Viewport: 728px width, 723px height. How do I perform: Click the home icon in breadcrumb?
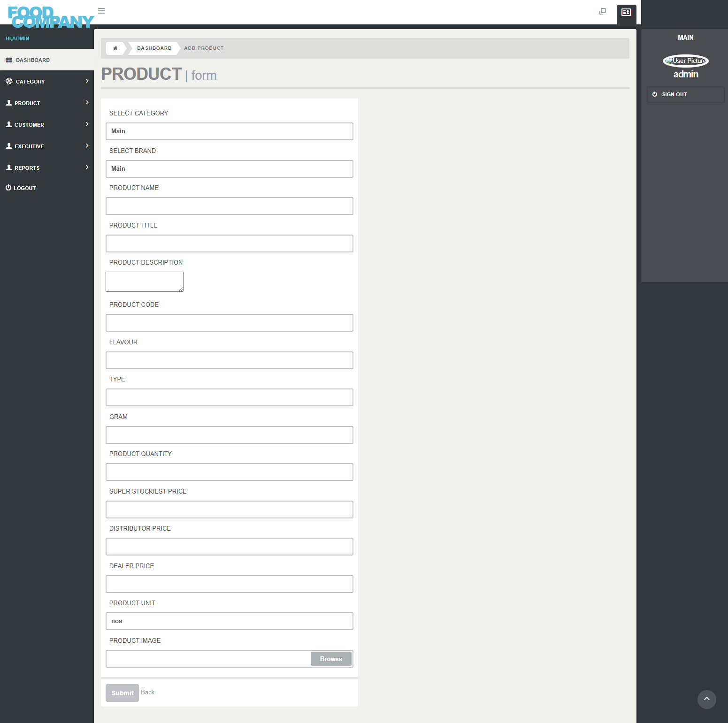click(x=115, y=48)
